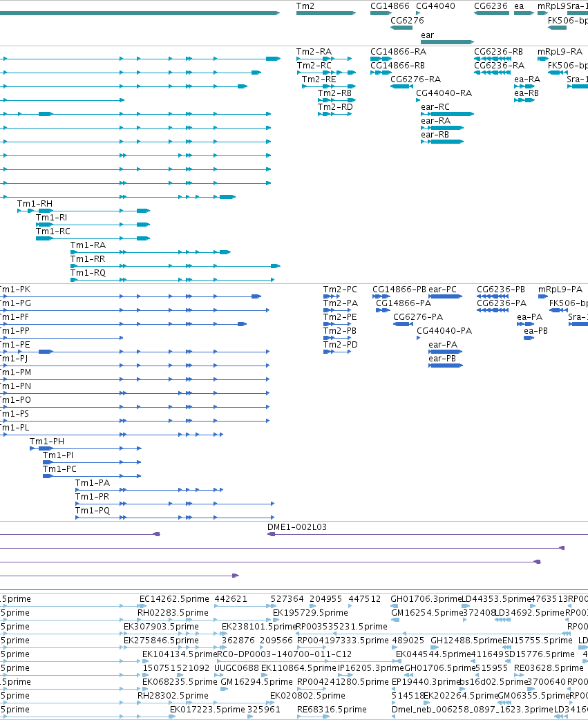Click the ear gene label
Image resolution: width=588 pixels, height=720 pixels.
(x=427, y=35)
